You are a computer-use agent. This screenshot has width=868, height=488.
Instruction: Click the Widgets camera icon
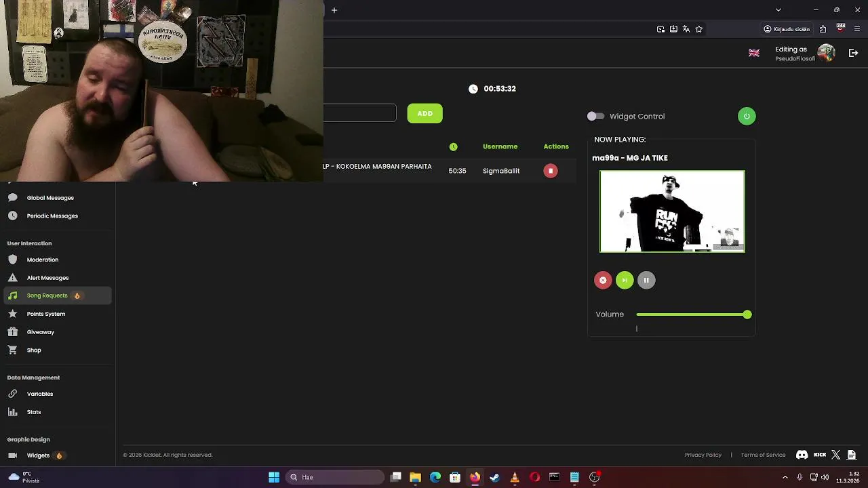12,455
